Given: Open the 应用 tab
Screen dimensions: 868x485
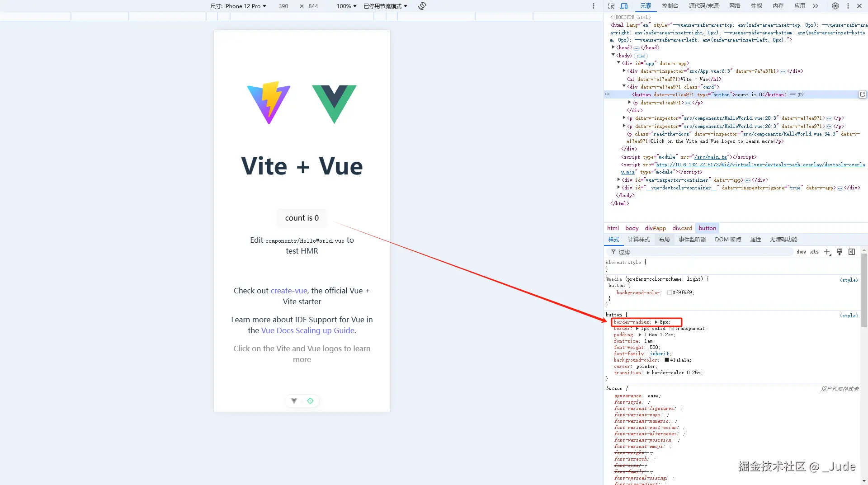Looking at the screenshot, I should coord(800,6).
